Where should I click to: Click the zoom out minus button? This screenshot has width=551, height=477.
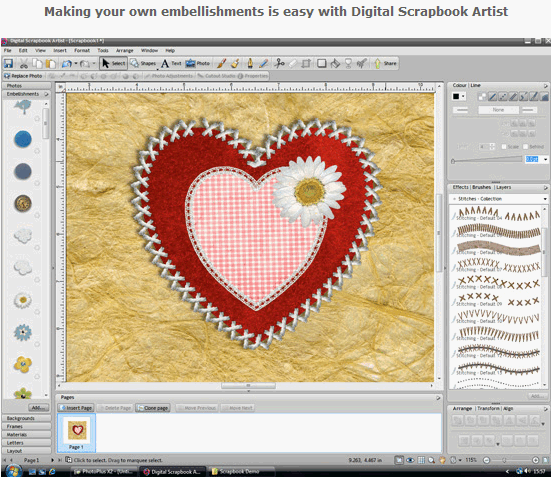(487, 460)
